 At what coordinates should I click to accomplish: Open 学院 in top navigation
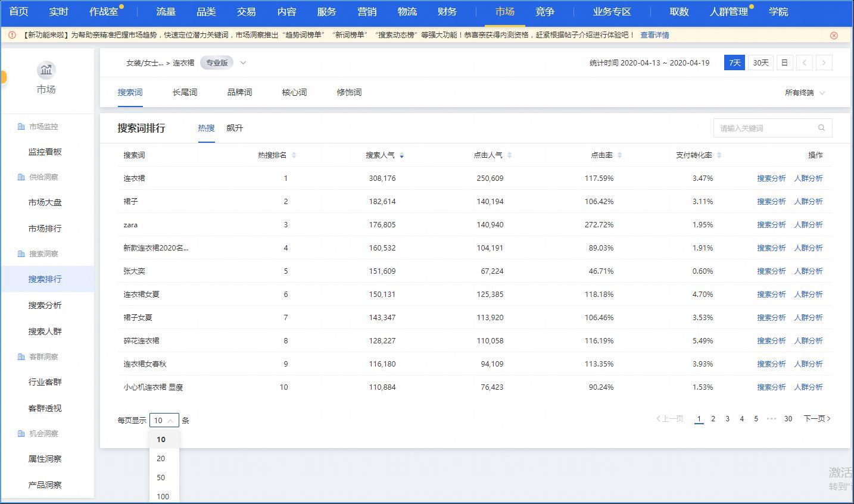point(778,12)
